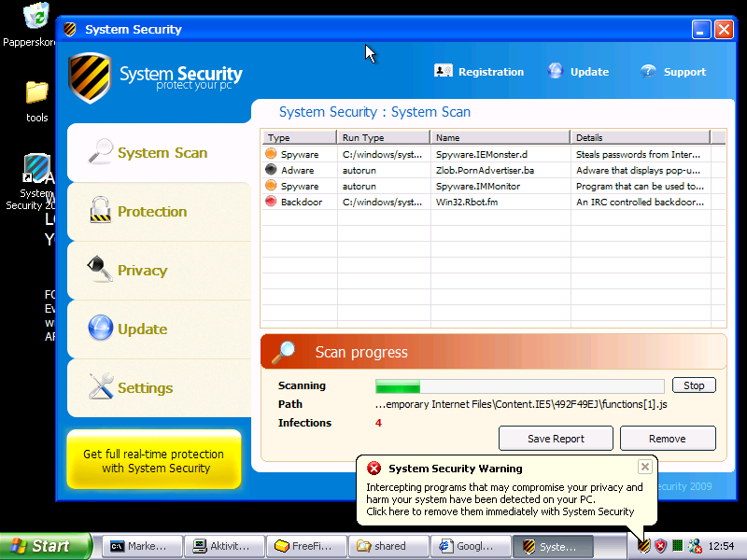Viewport: 747px width, 560px height.
Task: Click the red shield icon in system tray
Action: (x=660, y=546)
